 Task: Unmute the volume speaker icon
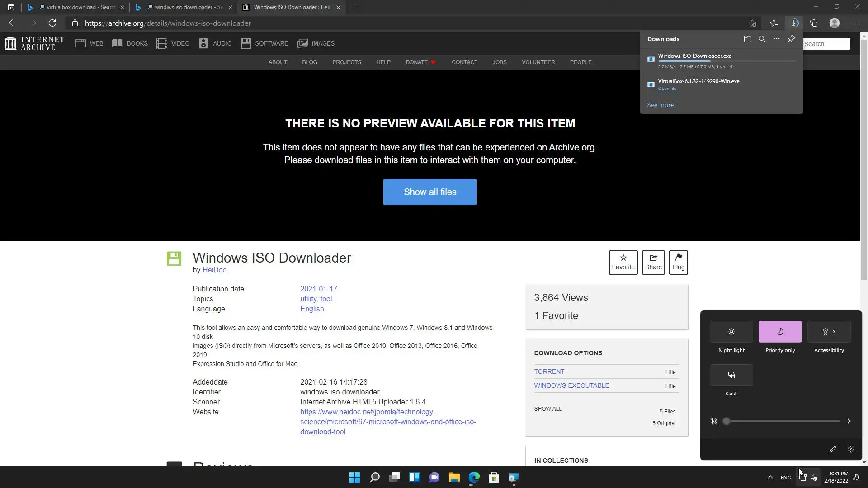(713, 421)
